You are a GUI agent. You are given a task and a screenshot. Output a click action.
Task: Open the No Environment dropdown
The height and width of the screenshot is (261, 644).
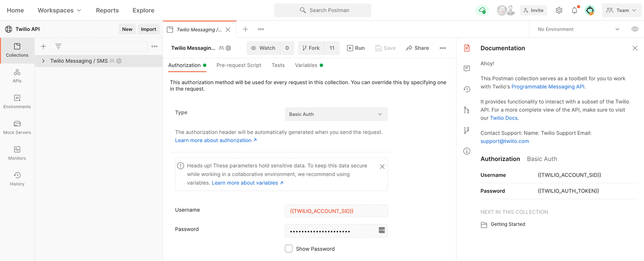(578, 29)
